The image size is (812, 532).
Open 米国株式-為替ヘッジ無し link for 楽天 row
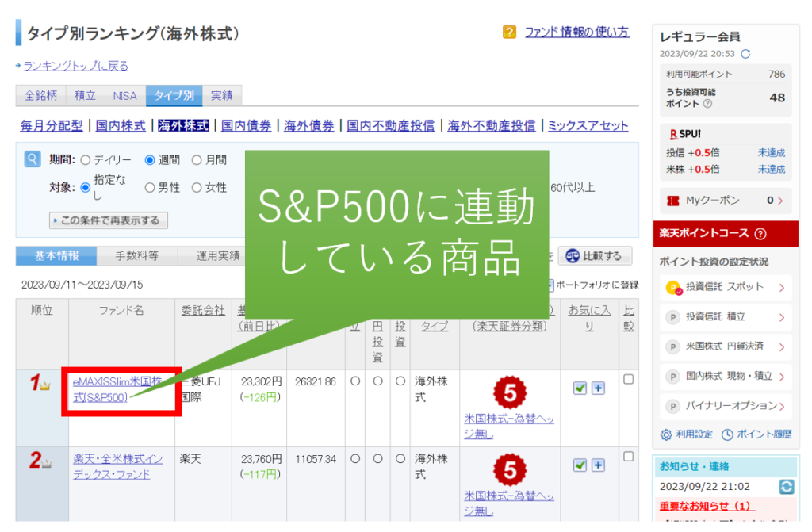pos(509,503)
